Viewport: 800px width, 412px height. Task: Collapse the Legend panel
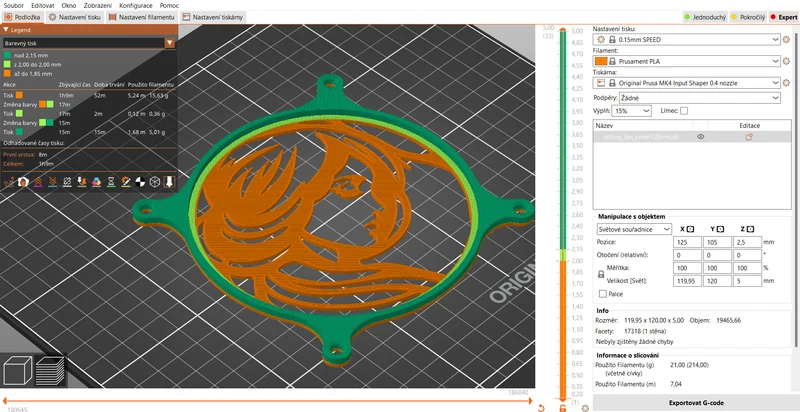point(6,30)
